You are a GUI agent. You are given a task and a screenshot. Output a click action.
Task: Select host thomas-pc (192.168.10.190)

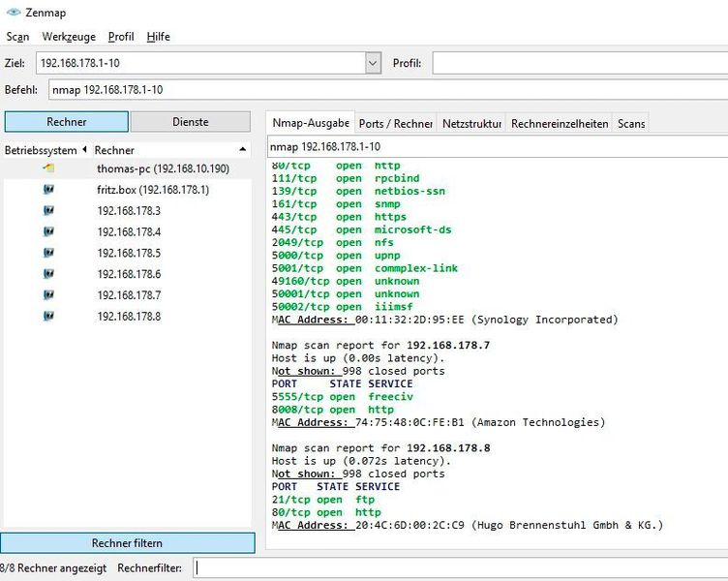click(163, 168)
